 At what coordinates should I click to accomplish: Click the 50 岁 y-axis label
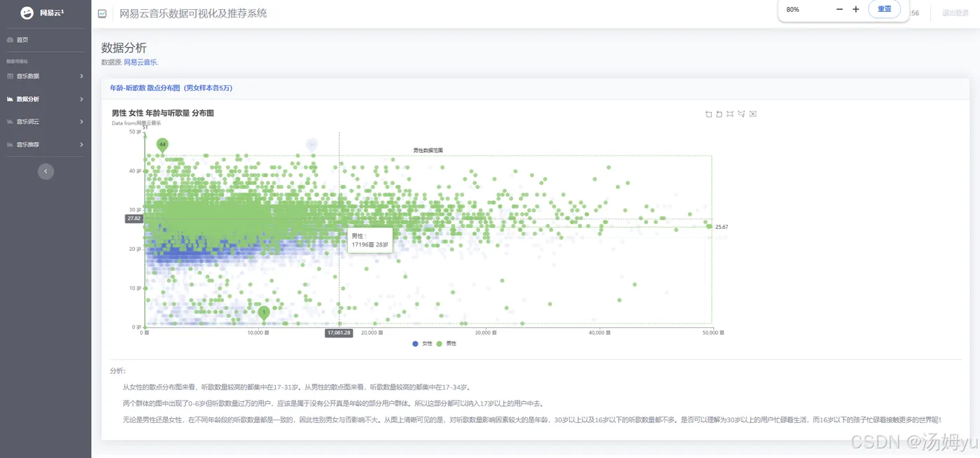(135, 132)
